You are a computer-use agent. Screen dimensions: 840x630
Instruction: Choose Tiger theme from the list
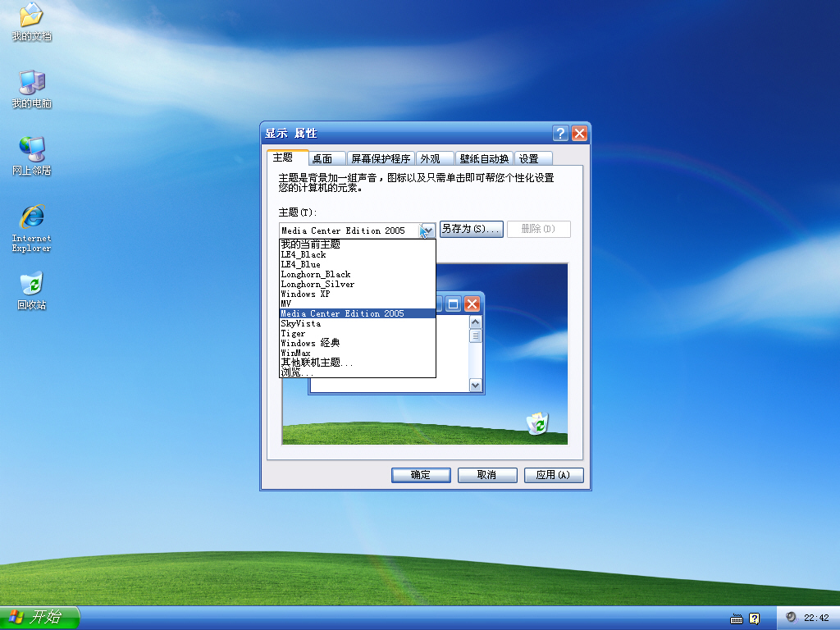[358, 333]
